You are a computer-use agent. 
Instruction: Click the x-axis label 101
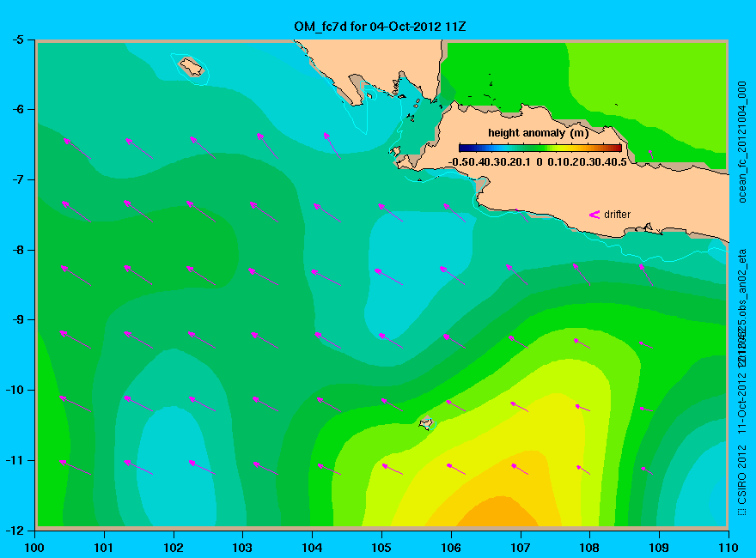(x=104, y=548)
